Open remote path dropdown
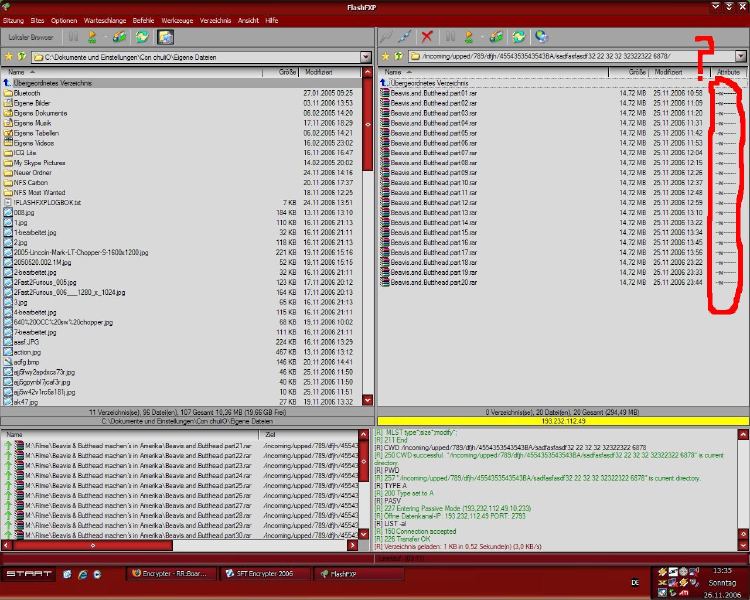 [x=741, y=56]
